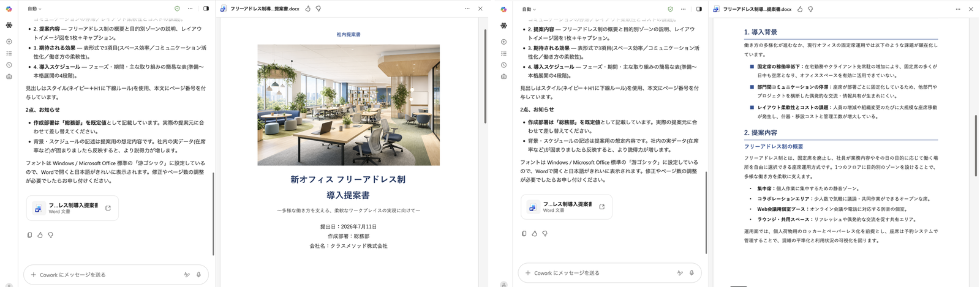The height and width of the screenshot is (287, 980).
Task: Like the document preview in left window header
Action: pos(308,9)
